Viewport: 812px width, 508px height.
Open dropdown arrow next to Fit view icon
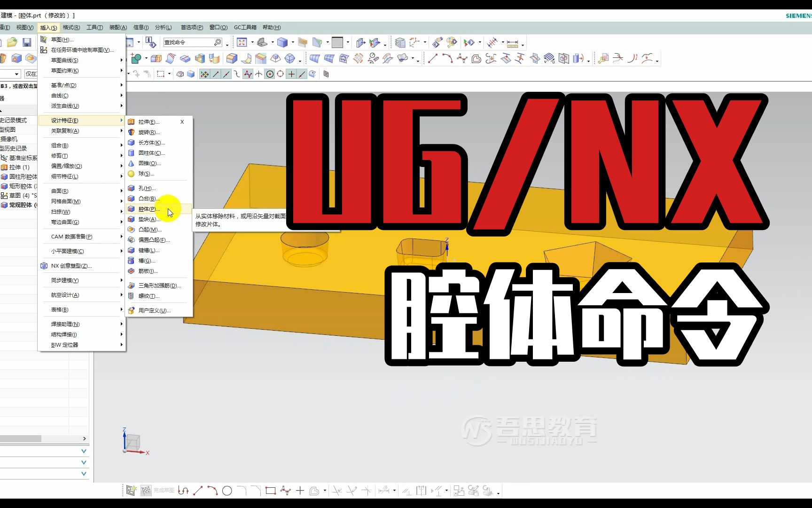tap(252, 42)
